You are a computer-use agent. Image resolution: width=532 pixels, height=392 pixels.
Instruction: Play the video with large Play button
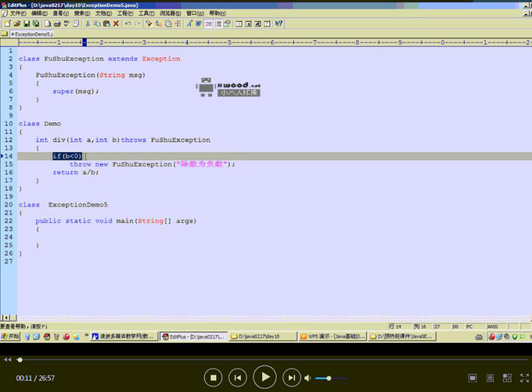(x=264, y=377)
